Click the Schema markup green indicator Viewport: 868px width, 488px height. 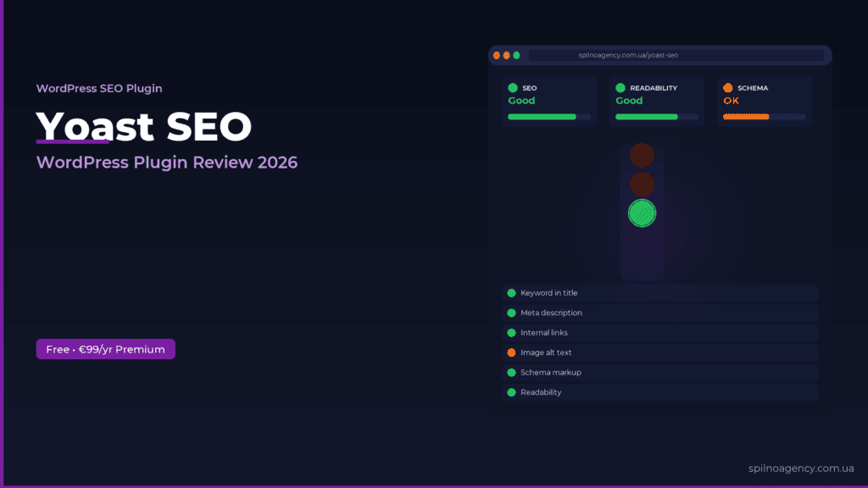(511, 373)
